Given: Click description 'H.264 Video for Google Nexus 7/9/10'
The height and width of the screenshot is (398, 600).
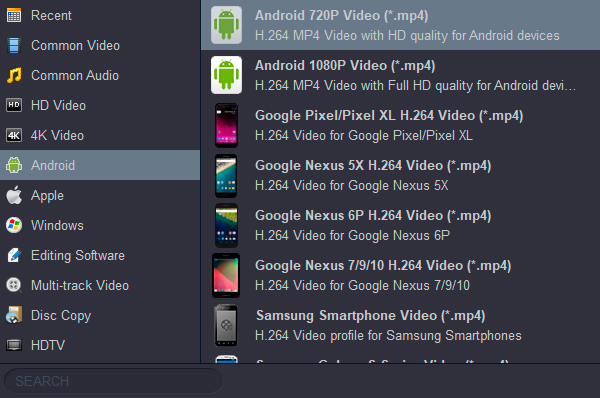Looking at the screenshot, I should coord(362,285).
